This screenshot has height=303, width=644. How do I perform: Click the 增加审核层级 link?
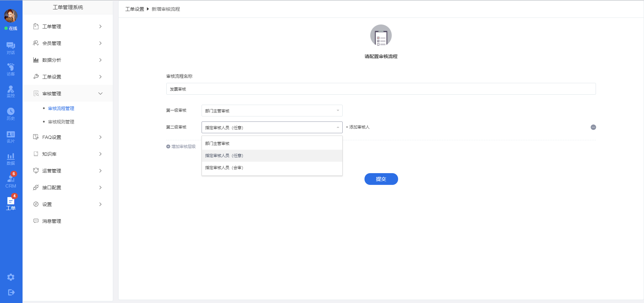coord(181,147)
